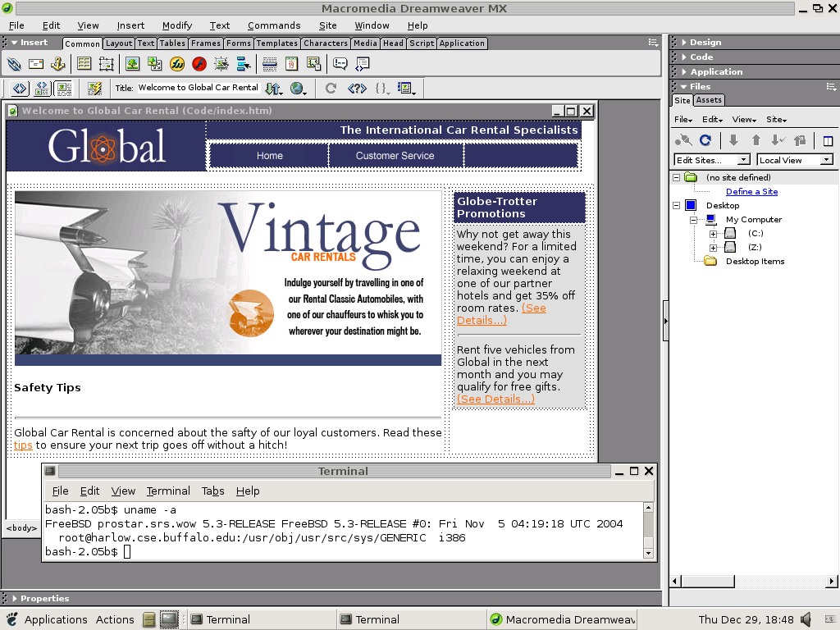Open the Tag Chooser
840x630 pixels.
click(x=363, y=64)
